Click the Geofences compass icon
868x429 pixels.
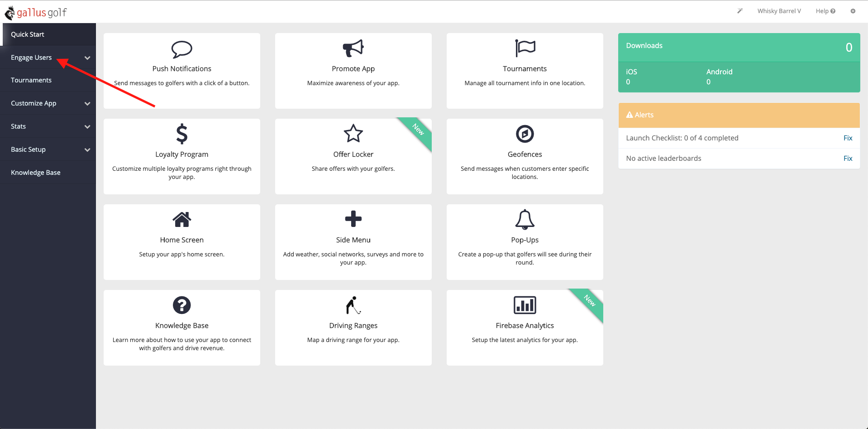point(525,134)
